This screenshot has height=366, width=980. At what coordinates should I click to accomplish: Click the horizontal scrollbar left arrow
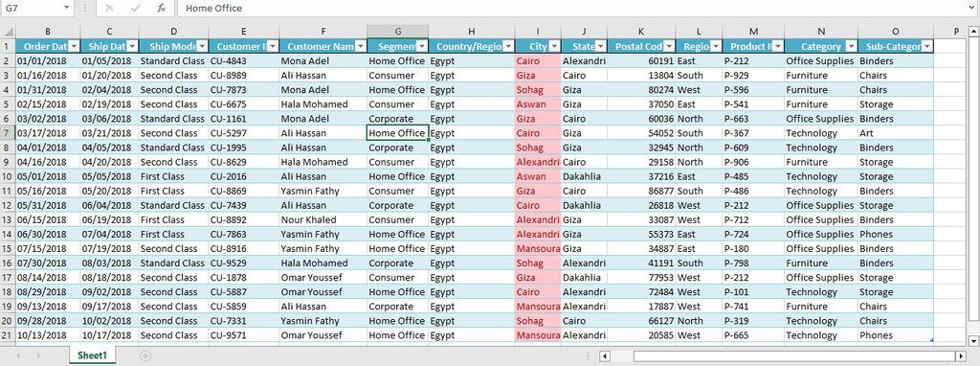[x=605, y=356]
